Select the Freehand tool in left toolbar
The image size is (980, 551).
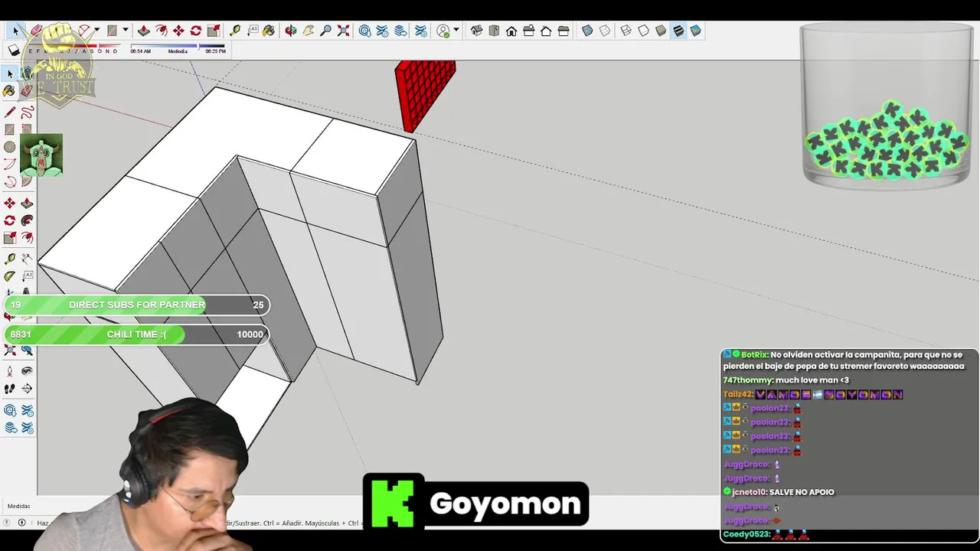pos(27,112)
